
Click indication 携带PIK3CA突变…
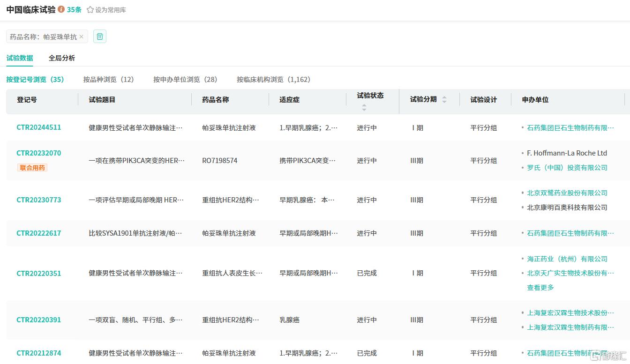[x=307, y=161]
